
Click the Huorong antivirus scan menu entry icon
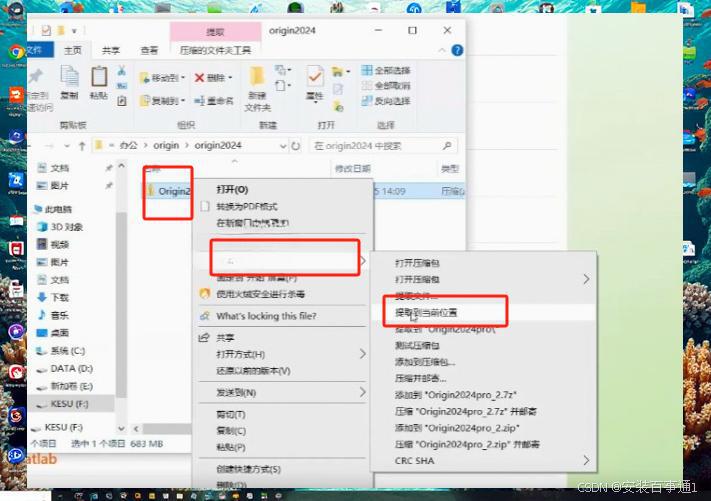[205, 294]
